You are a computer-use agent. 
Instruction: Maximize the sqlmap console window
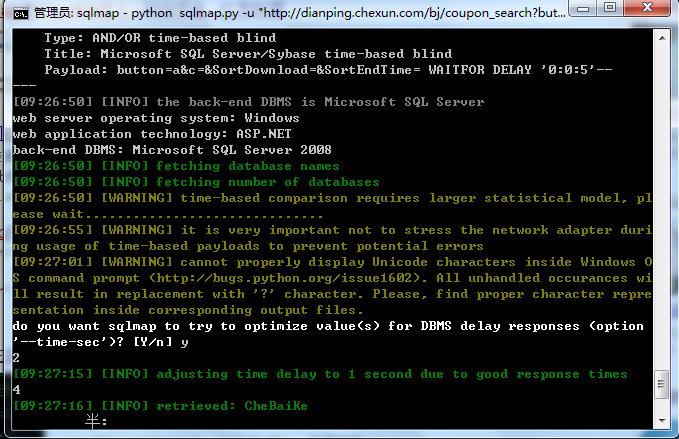tap(610, 8)
